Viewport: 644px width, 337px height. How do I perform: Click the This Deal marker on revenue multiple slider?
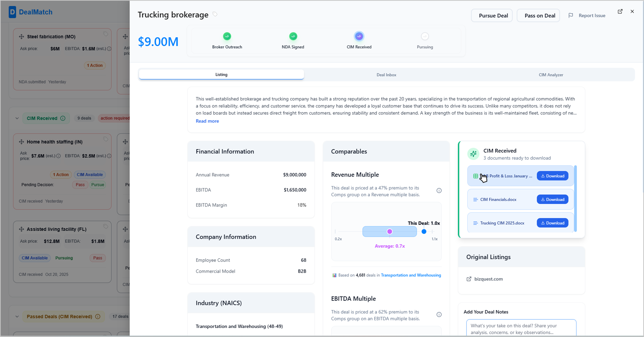tap(424, 232)
